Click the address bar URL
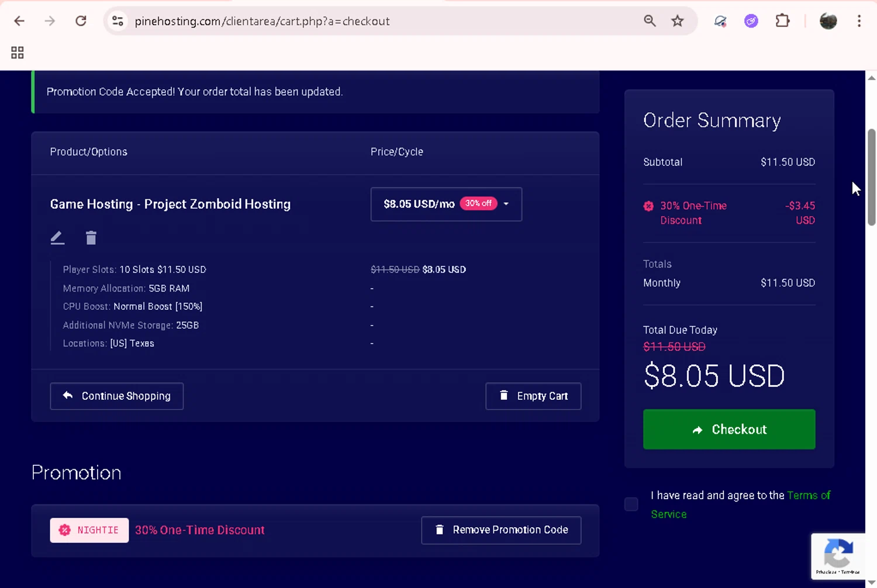 (262, 21)
